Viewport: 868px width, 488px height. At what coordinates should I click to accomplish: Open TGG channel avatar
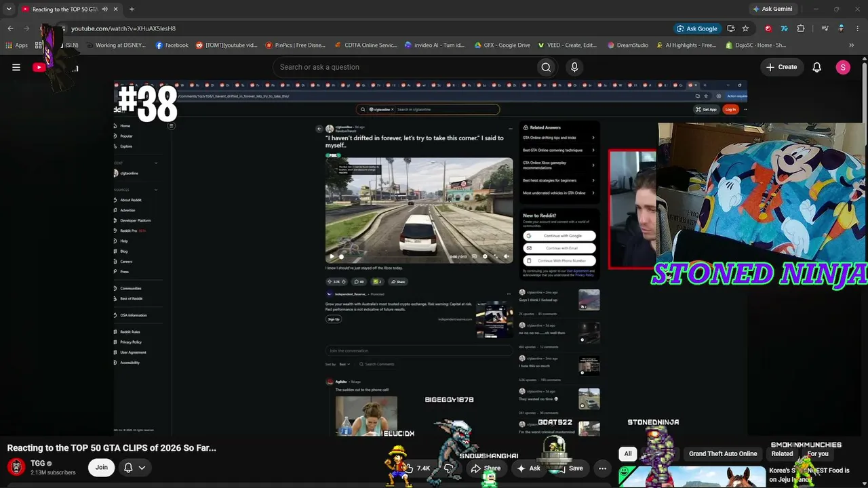point(16,467)
